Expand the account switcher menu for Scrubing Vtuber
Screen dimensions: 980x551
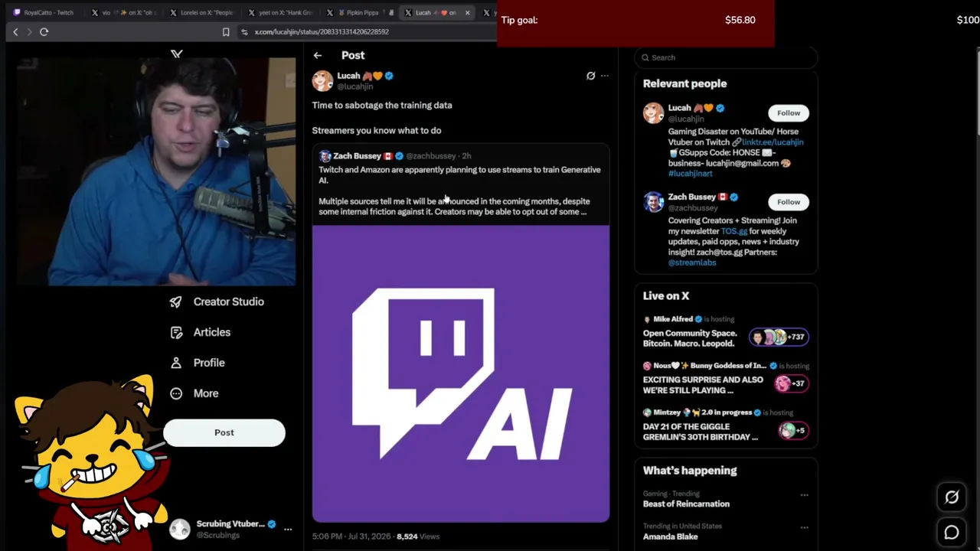click(x=288, y=529)
